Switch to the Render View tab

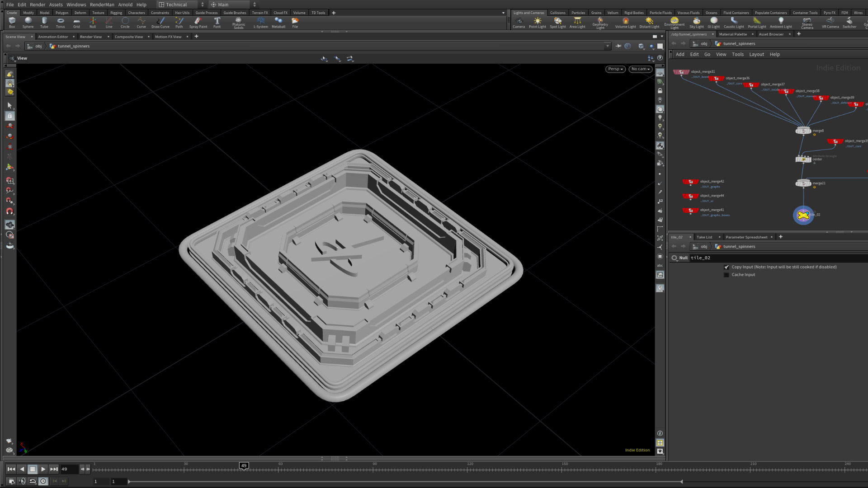91,37
